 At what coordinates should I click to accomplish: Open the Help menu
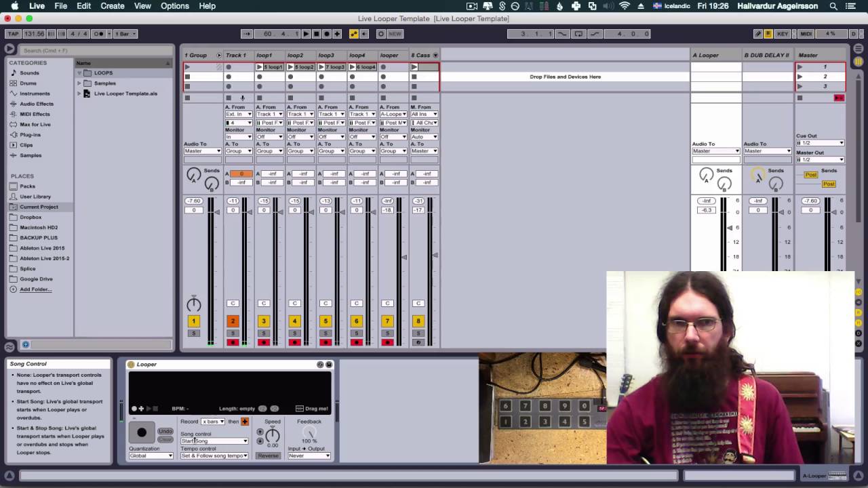(207, 6)
